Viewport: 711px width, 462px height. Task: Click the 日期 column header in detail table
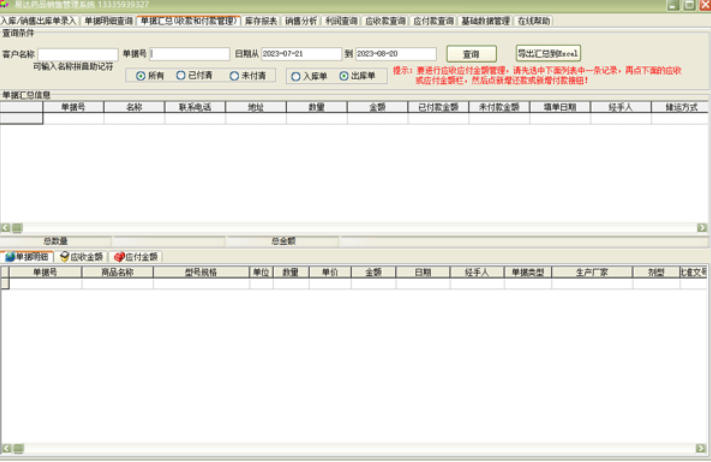(x=423, y=272)
